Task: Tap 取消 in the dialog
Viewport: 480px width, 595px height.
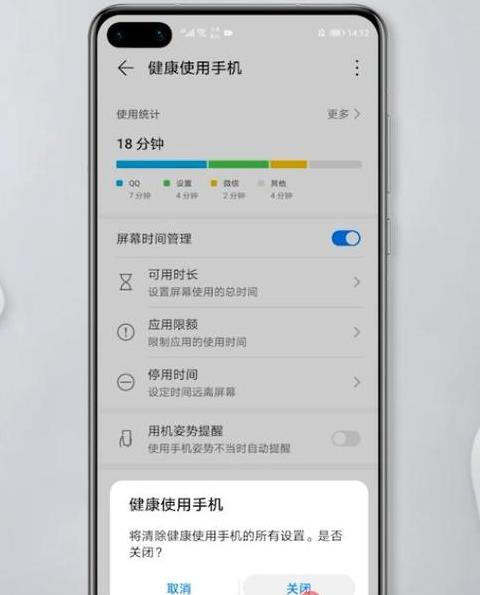Action: (178, 588)
